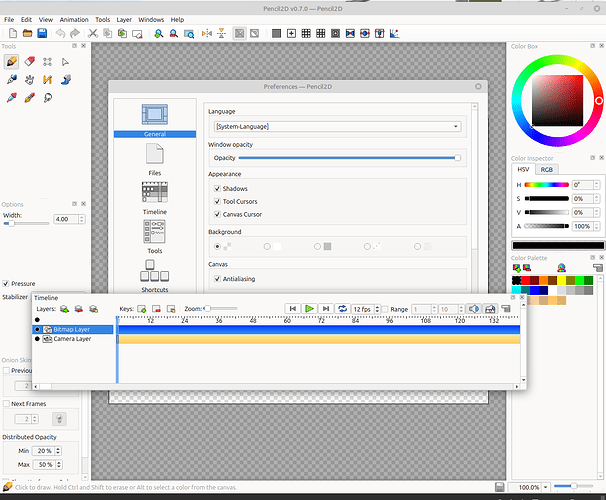Uncheck the Tool Cursors option
606x500 pixels.
[217, 201]
